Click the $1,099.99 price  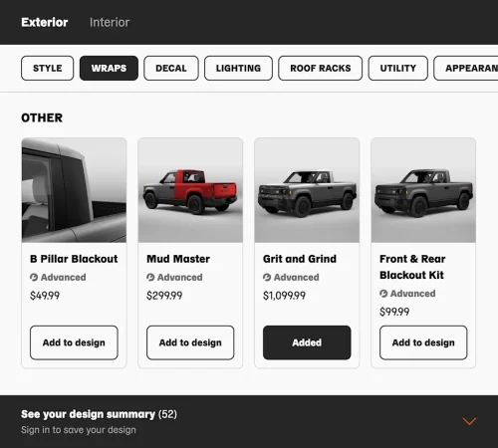pyautogui.click(x=284, y=296)
